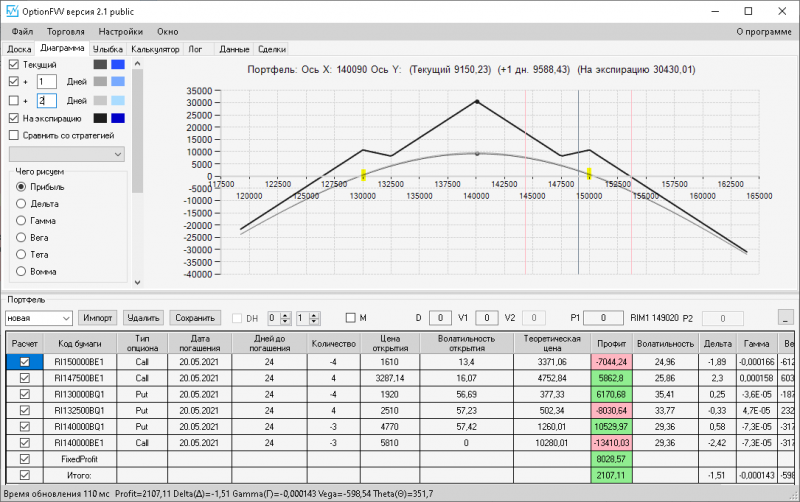Toggle the +1 Дней checkbox
The height and width of the screenshot is (502, 800).
coord(14,81)
